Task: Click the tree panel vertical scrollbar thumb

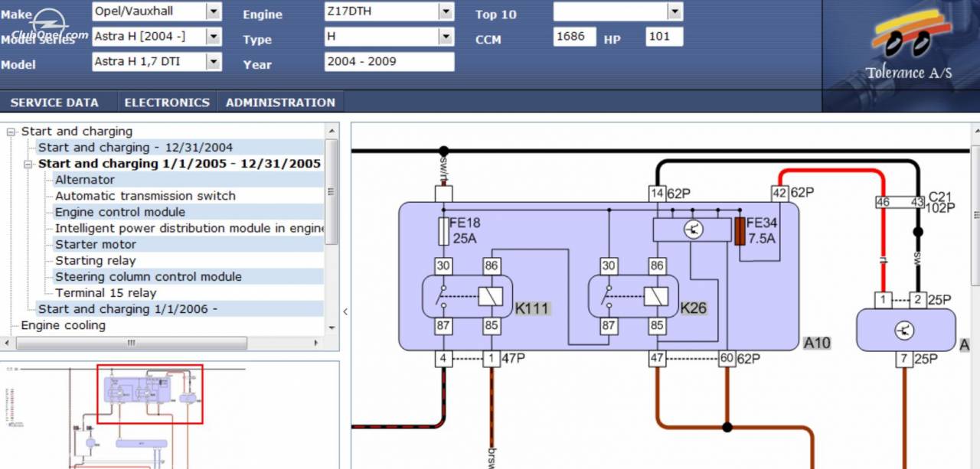Action: [332, 191]
